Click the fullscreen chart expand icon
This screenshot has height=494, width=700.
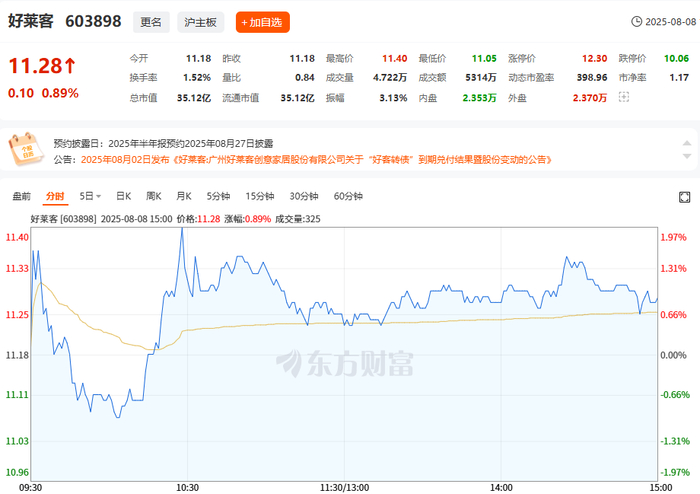684,197
